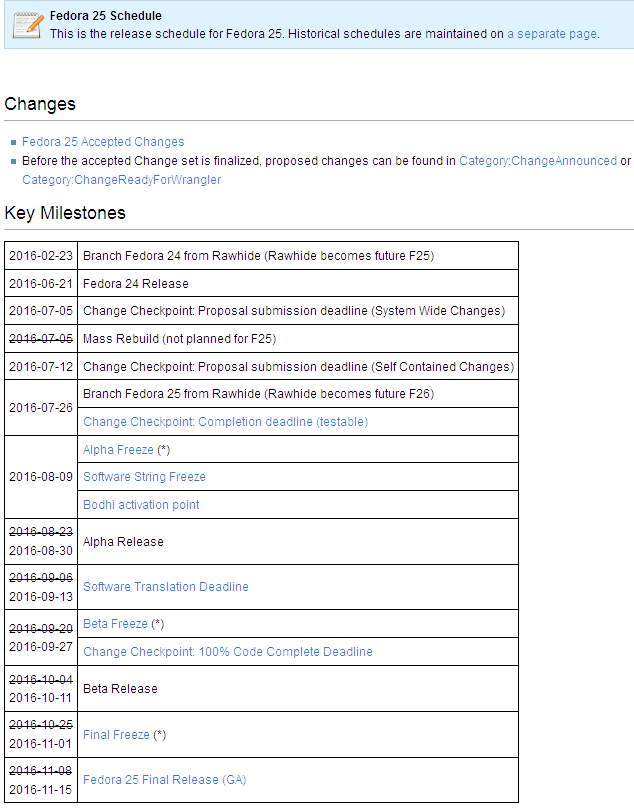This screenshot has height=808, width=634.
Task: Open the 'a separate page' historical schedules link
Action: tap(552, 33)
